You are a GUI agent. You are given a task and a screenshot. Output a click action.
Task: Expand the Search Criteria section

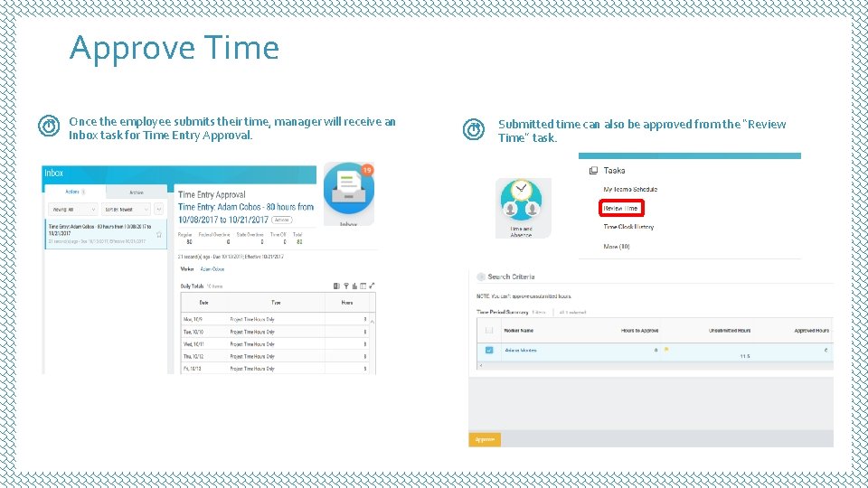pos(481,277)
